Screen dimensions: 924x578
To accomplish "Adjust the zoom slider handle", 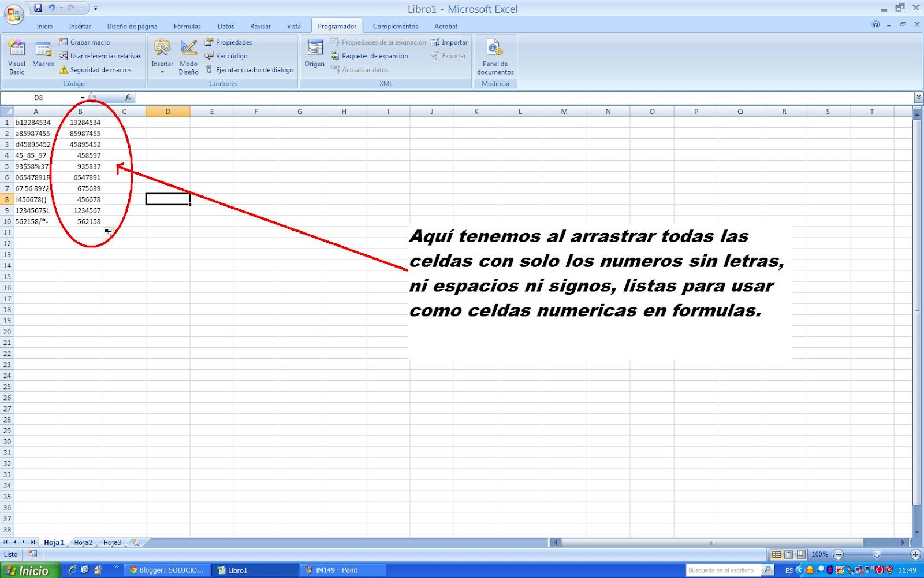I will point(877,554).
